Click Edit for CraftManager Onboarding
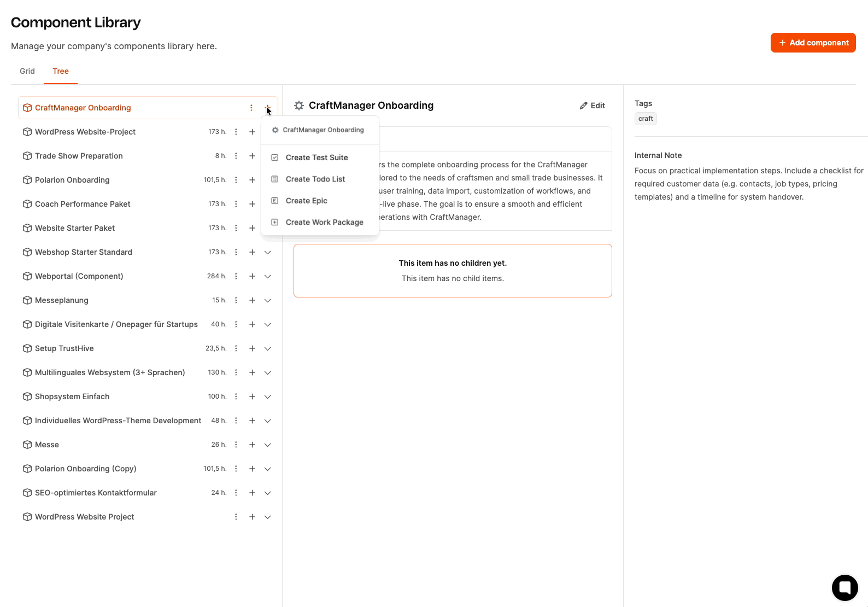Viewport: 868px width, 607px height. point(593,106)
